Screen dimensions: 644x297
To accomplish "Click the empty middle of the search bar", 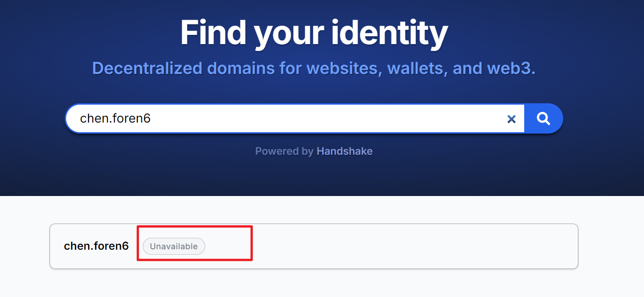I will tap(321, 118).
